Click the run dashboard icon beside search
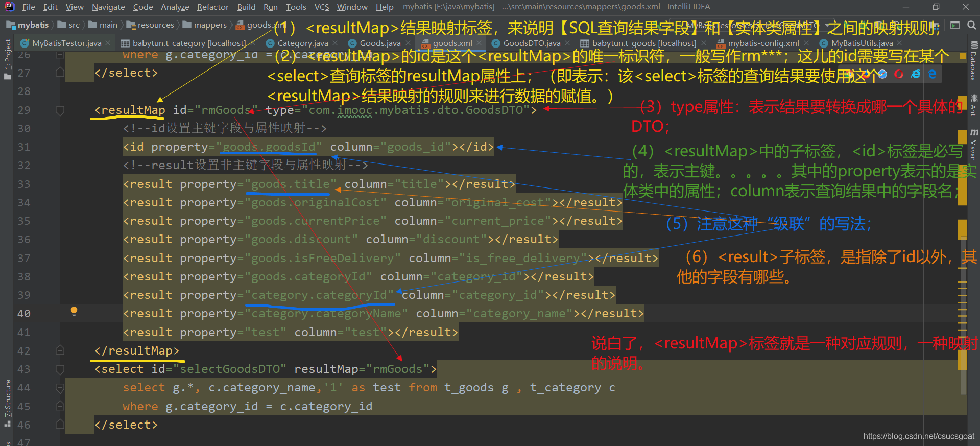This screenshot has height=446, width=980. pos(954,25)
